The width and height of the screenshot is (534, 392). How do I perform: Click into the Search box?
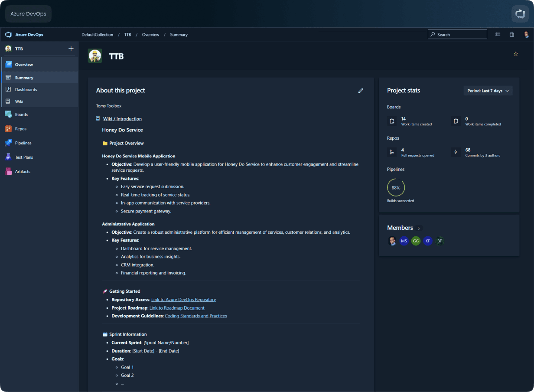point(457,35)
